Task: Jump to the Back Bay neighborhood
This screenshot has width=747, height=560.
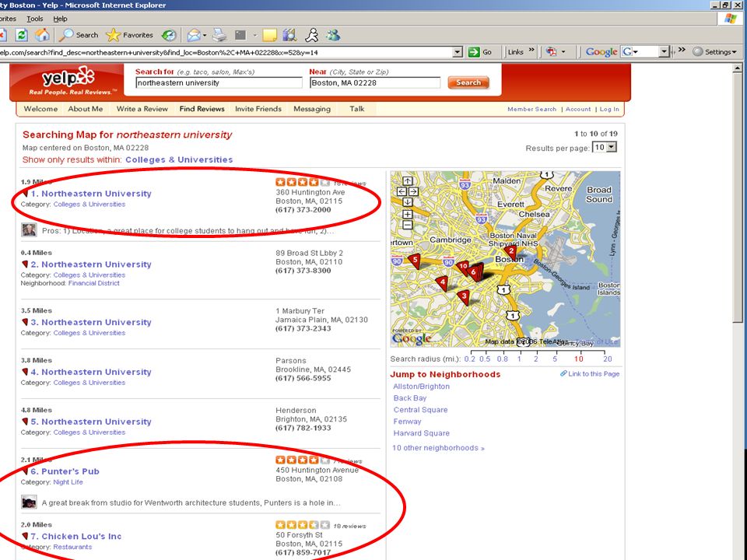Action: pos(410,398)
